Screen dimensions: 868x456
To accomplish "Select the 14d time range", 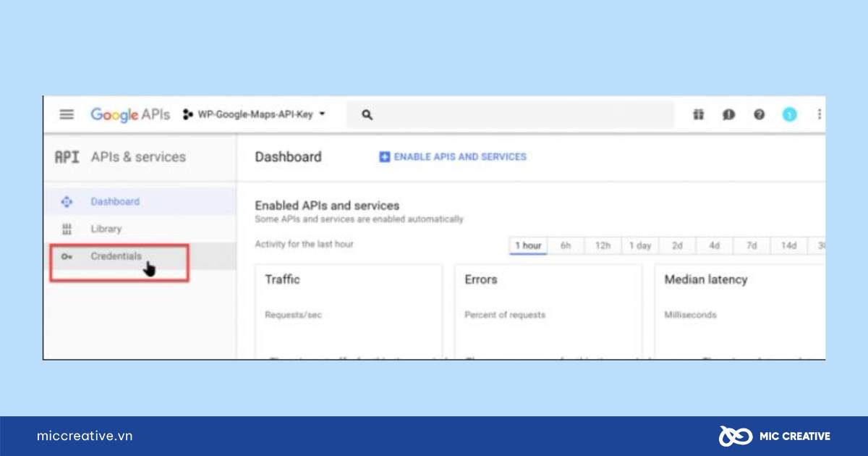I will 788,245.
